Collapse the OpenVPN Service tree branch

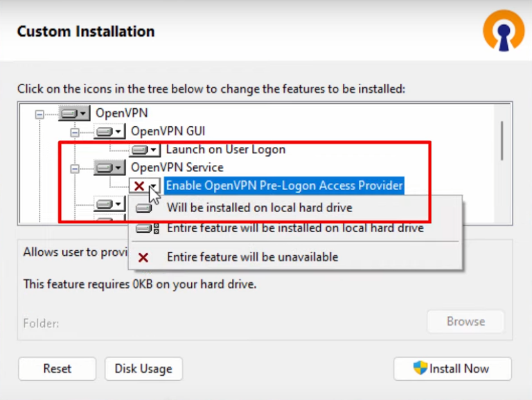pyautogui.click(x=75, y=168)
